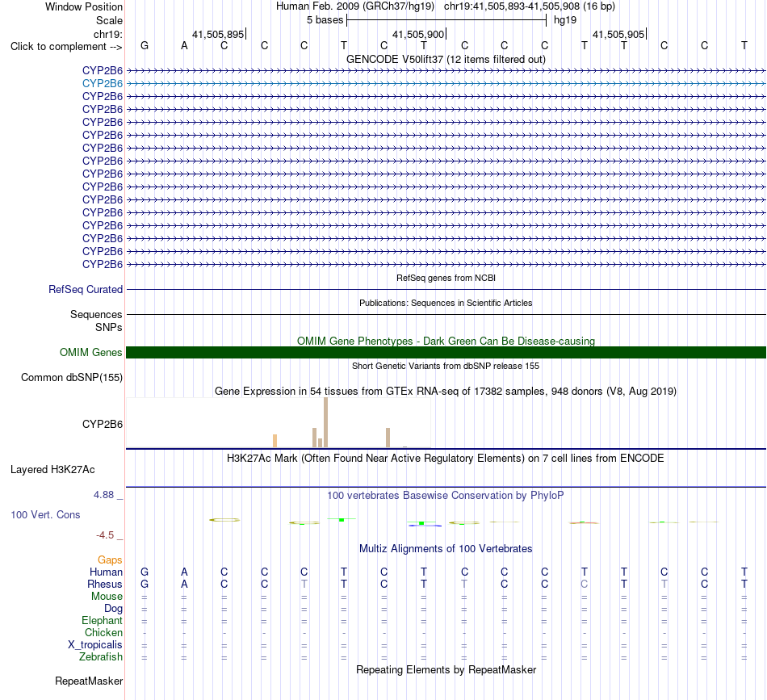Click the 'Layered H3K27Ac' track label
Image resolution: width=767 pixels, height=700 pixels.
tap(52, 470)
